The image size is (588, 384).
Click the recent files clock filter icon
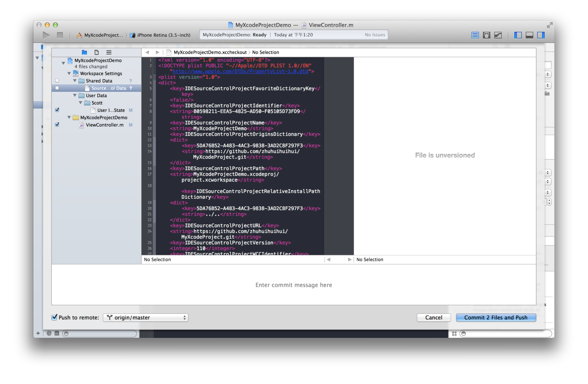49,333
